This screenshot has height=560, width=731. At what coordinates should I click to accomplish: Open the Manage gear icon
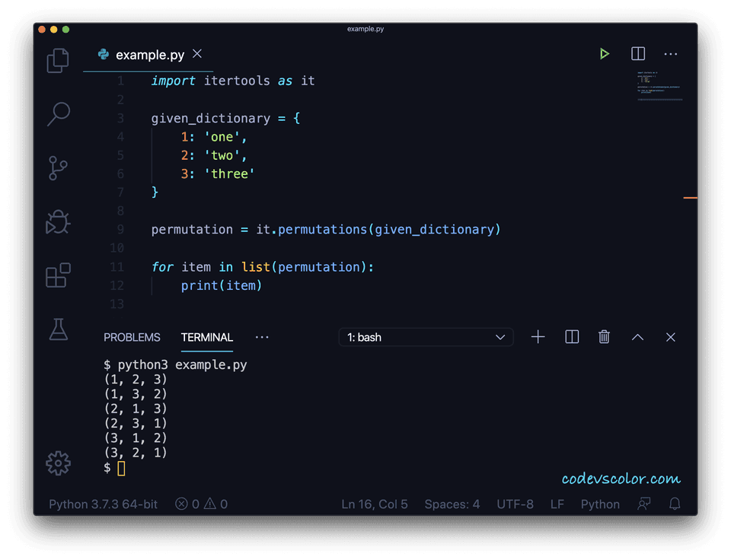coord(59,463)
